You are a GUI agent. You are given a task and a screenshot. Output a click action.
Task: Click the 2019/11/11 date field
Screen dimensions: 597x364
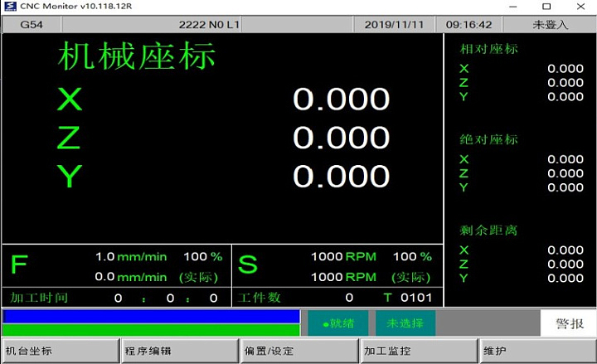pos(394,24)
